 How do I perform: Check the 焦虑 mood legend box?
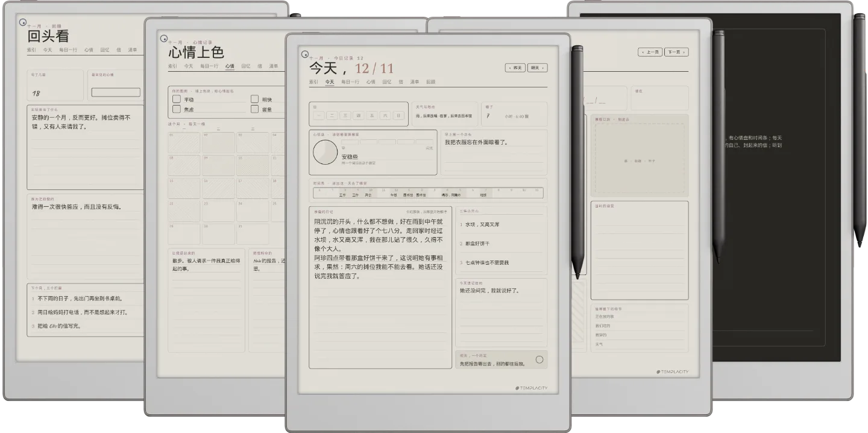[177, 109]
